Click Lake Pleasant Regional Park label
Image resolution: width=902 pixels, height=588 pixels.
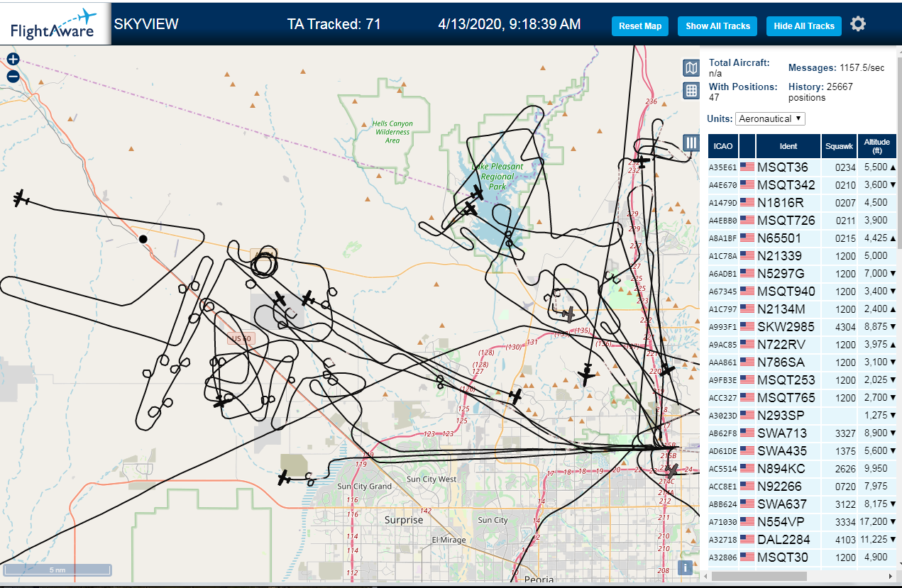click(x=496, y=177)
